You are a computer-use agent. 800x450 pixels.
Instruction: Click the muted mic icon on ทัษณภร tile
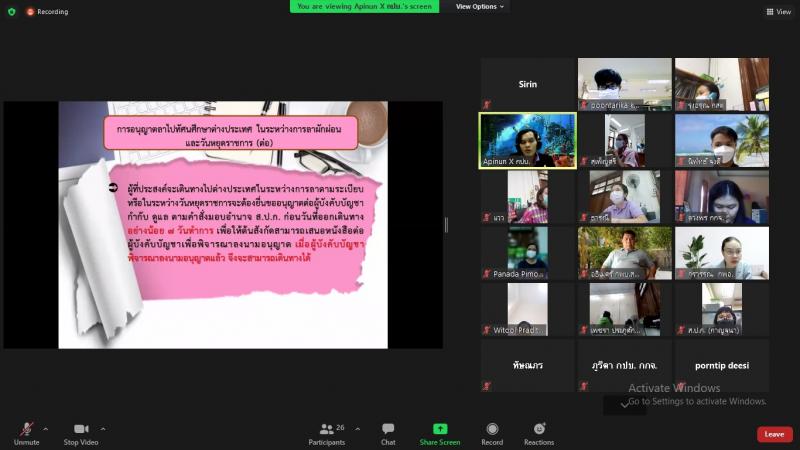[x=487, y=386]
